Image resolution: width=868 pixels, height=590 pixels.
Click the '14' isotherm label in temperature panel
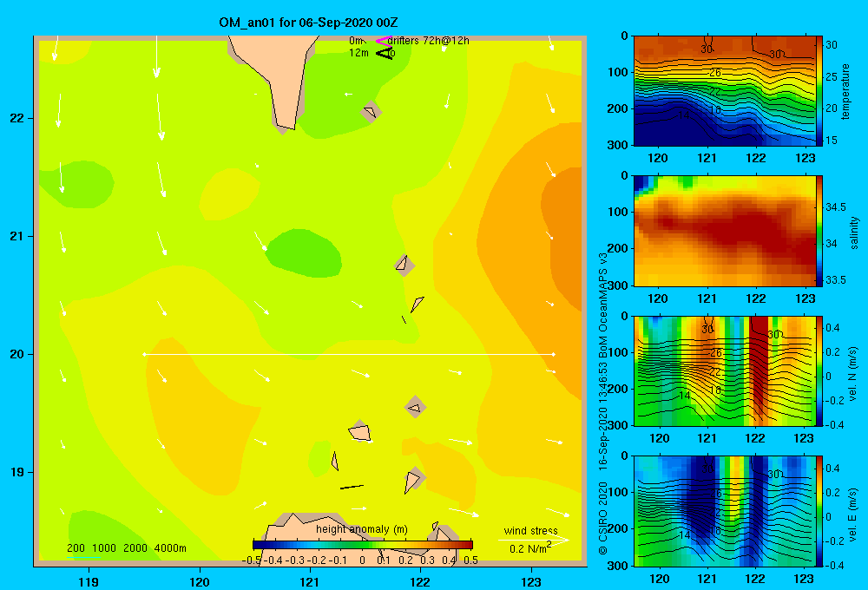point(684,115)
